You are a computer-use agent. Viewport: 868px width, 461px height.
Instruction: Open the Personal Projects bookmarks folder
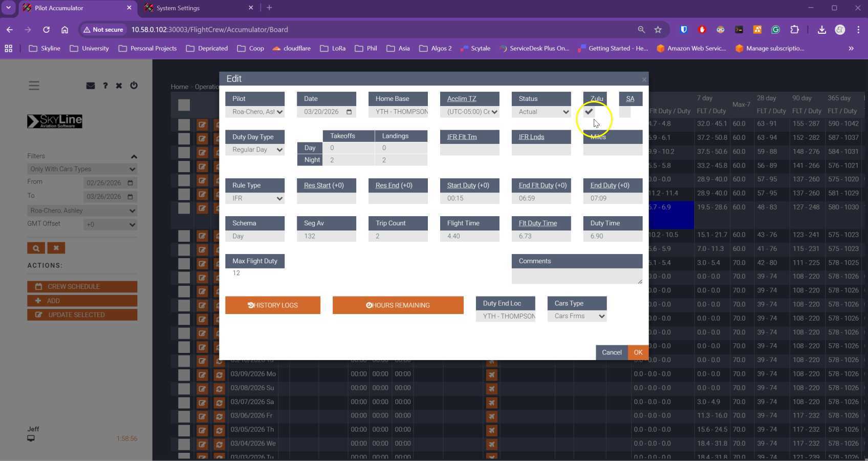pos(147,48)
